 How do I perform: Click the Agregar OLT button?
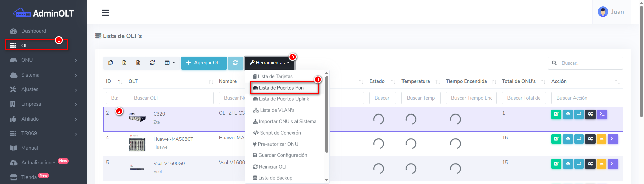[x=204, y=63]
